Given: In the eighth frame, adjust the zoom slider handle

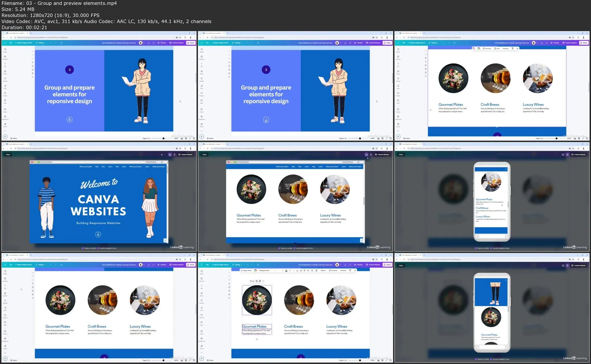Looking at the screenshot, I should [x=360, y=360].
